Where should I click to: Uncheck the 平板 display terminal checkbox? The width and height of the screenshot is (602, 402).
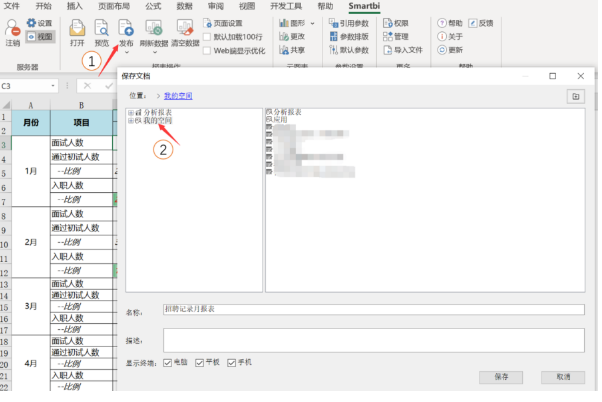pyautogui.click(x=199, y=363)
